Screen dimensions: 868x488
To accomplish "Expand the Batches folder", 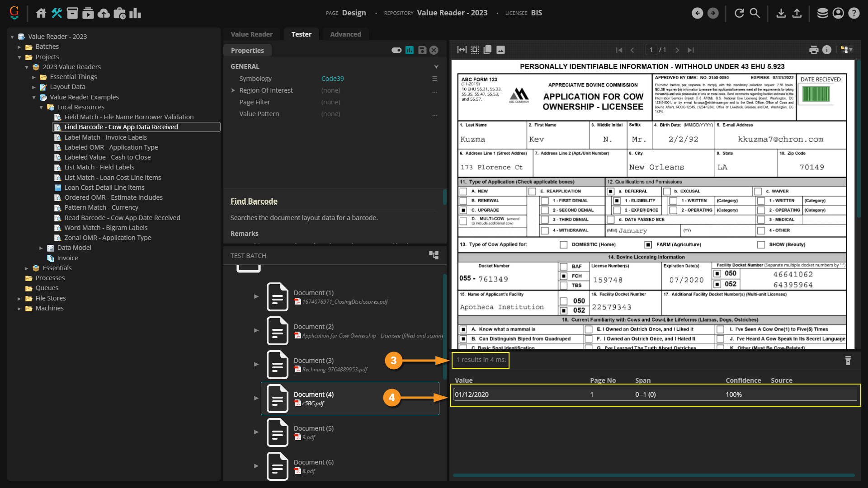I will [x=19, y=47].
